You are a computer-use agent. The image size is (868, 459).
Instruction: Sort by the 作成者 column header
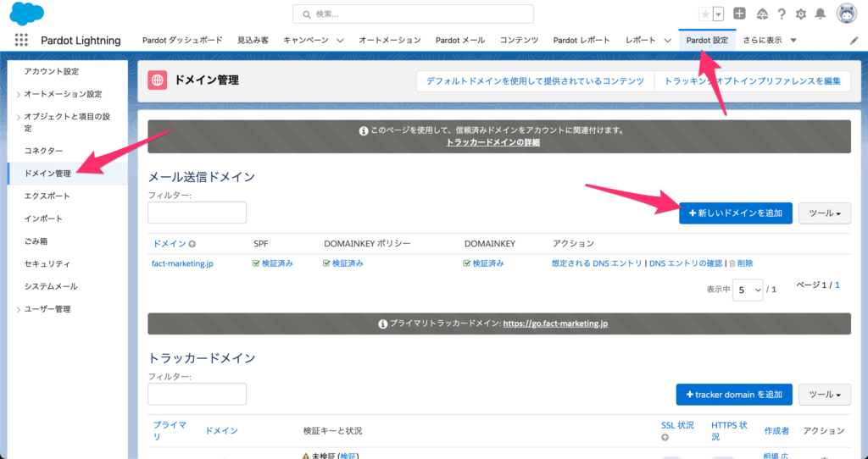pos(776,431)
